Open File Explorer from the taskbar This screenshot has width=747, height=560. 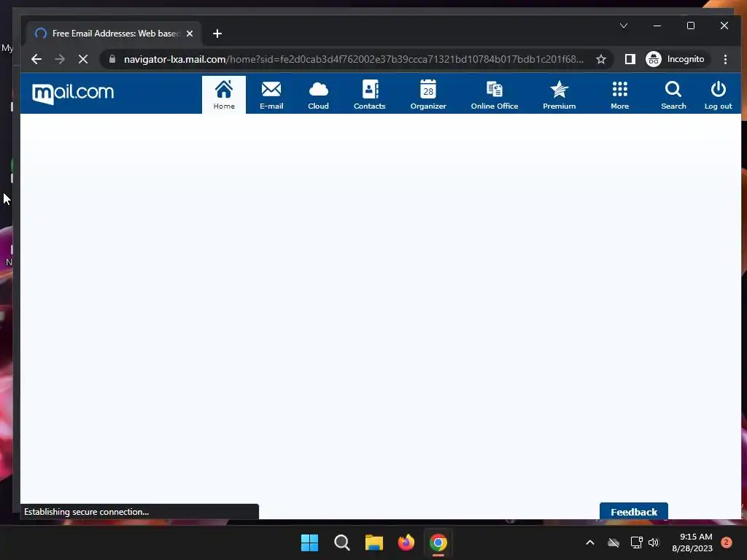pos(374,542)
